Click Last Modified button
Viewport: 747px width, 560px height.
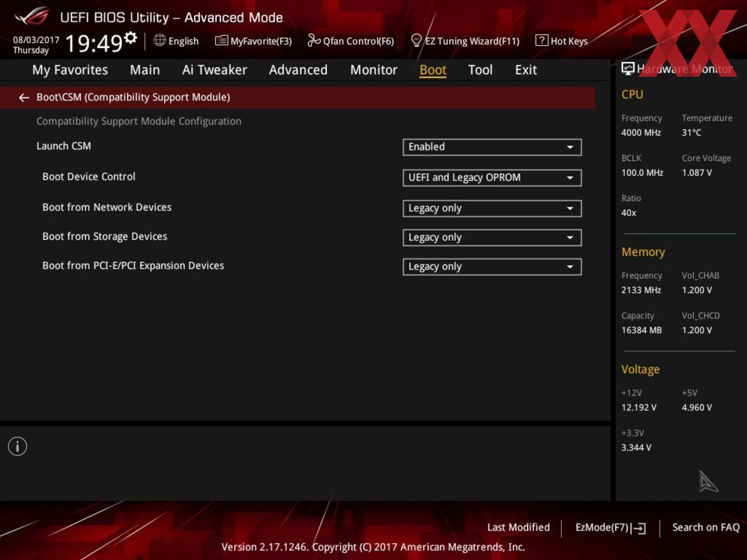(x=519, y=527)
